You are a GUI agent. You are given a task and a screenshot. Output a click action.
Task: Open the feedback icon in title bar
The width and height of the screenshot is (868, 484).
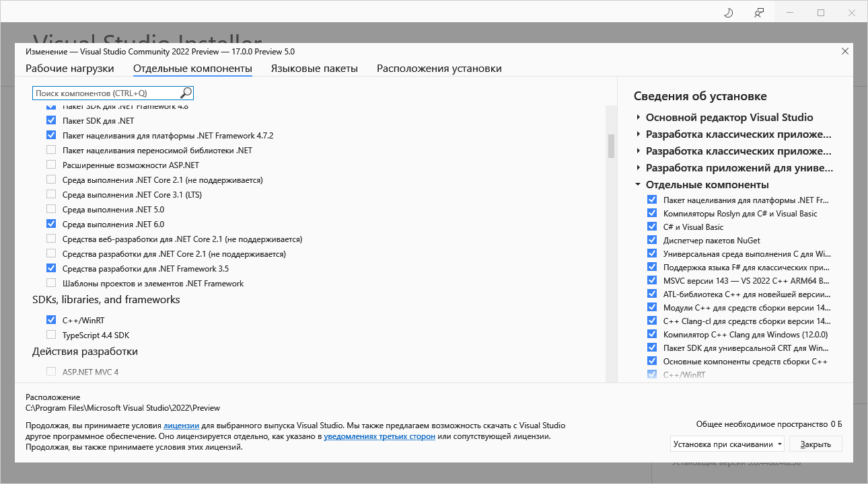click(x=760, y=12)
